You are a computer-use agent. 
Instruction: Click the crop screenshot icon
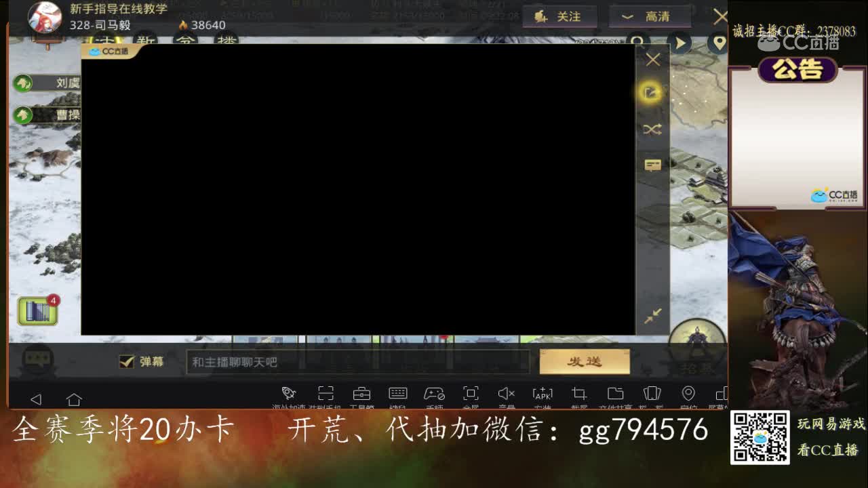pos(579,394)
